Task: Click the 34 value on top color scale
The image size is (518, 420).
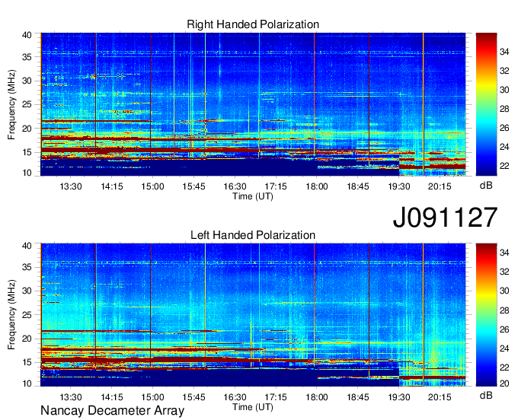Action: [504, 52]
